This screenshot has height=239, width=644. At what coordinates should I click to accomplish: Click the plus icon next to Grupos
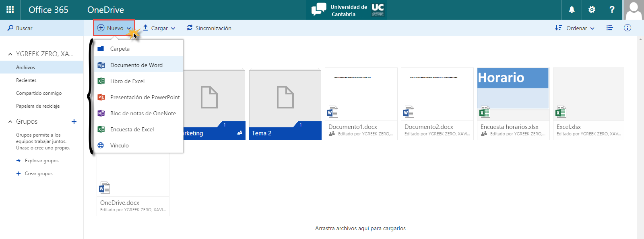tap(74, 122)
